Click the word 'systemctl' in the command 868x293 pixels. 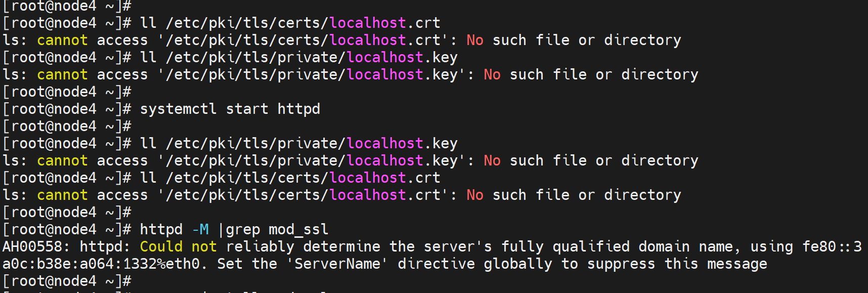178,109
